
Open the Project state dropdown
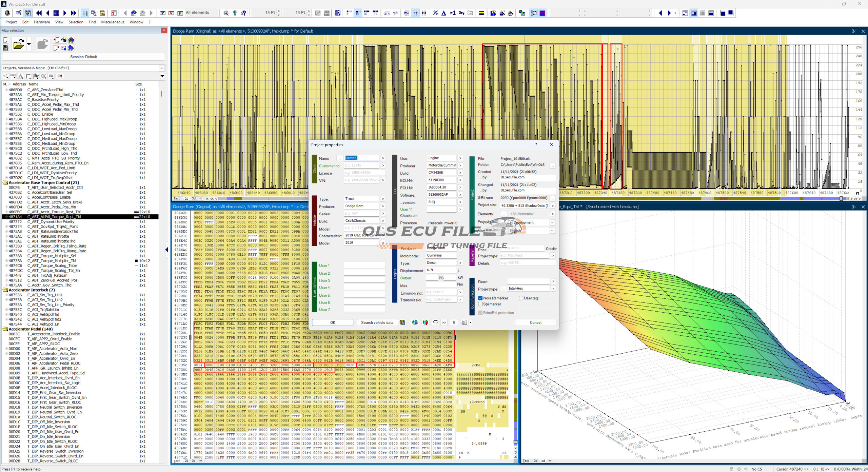(x=552, y=222)
